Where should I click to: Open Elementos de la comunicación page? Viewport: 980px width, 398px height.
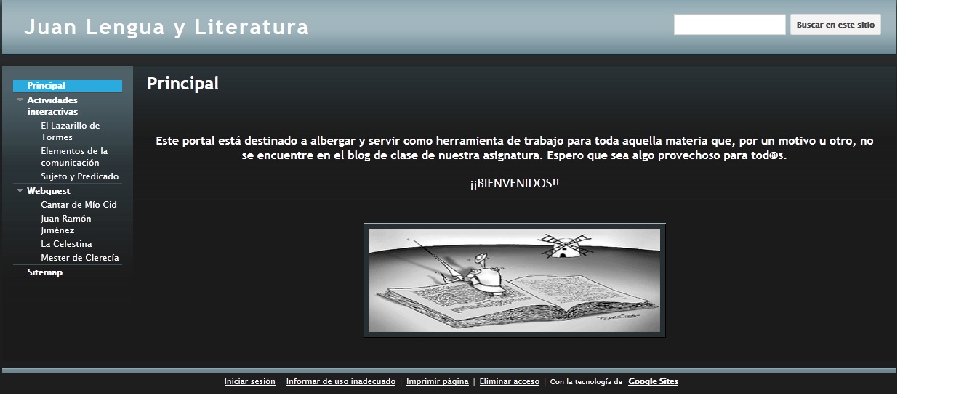tap(74, 157)
